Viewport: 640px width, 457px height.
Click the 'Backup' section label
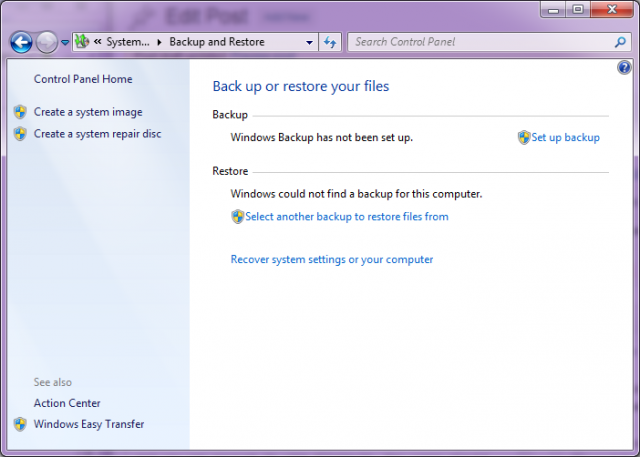(230, 115)
